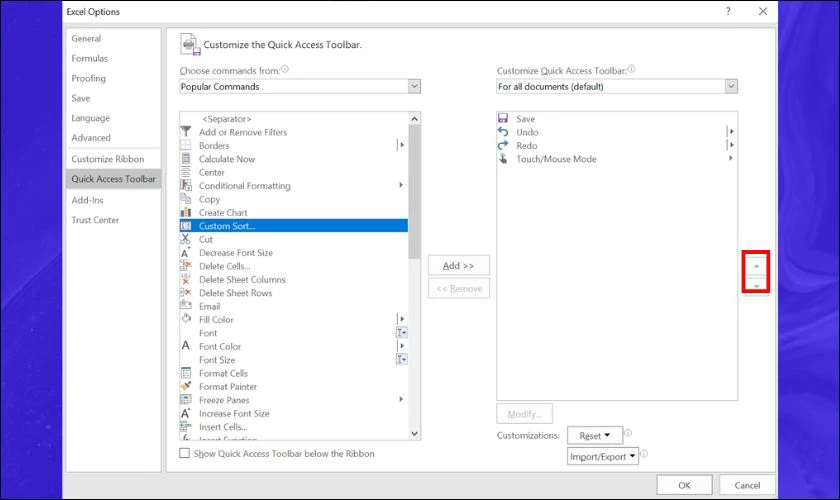The image size is (840, 500).
Task: Click the Modify... button
Action: (x=524, y=414)
